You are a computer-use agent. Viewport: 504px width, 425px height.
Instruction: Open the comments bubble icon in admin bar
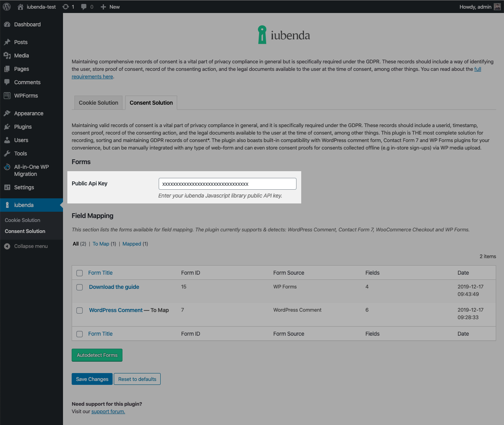pos(84,7)
